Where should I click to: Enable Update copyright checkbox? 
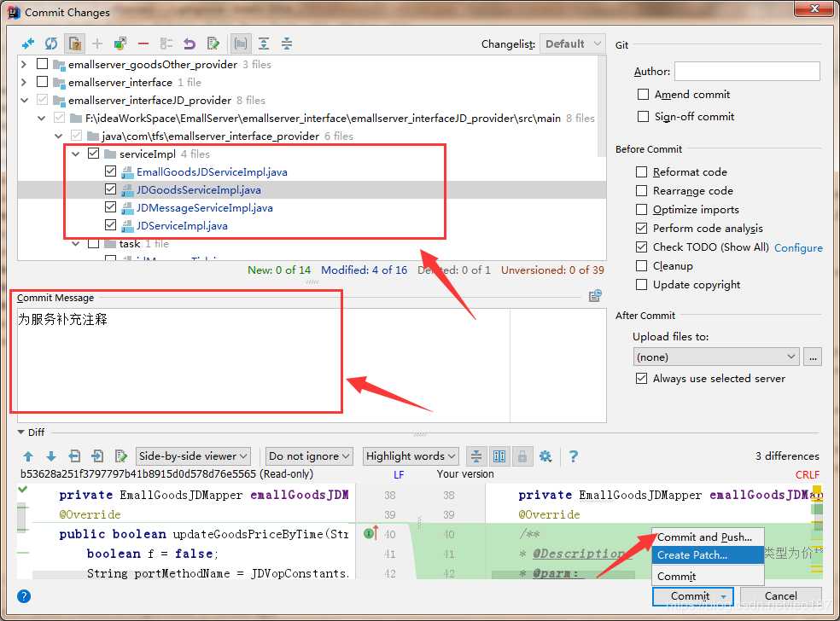641,284
